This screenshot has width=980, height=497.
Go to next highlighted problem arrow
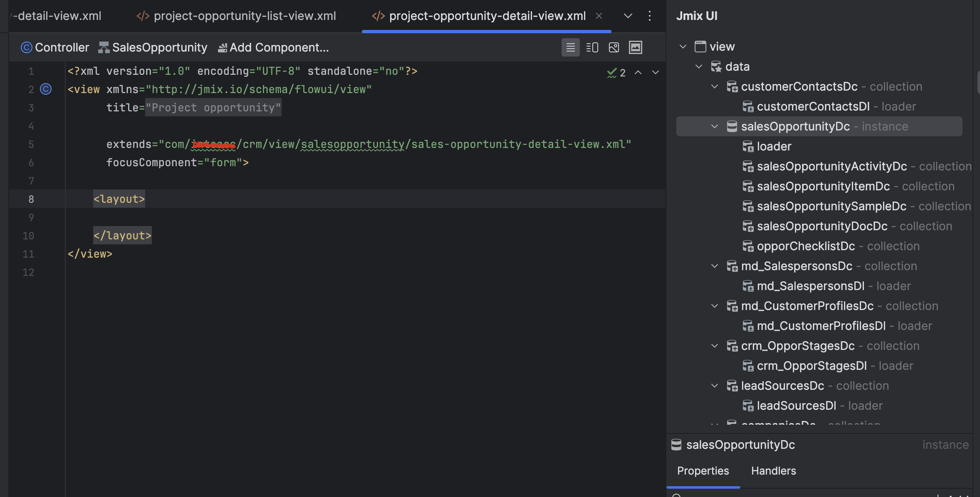(656, 73)
